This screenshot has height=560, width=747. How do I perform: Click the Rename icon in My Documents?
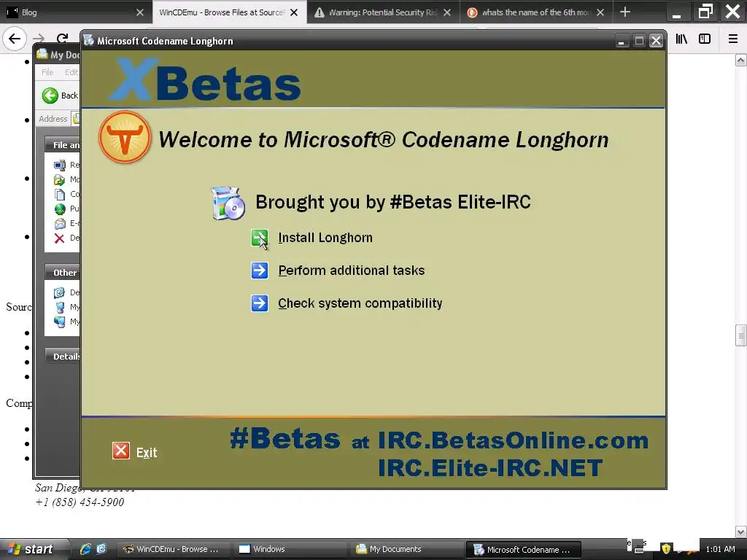[x=60, y=166]
